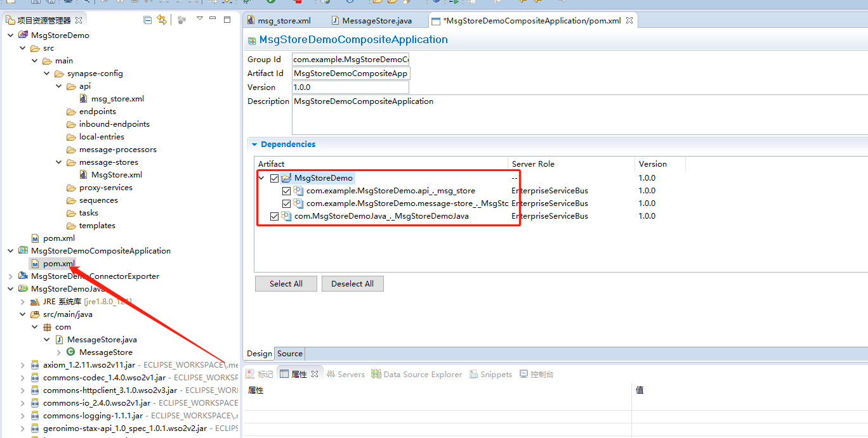Screen dimensions: 868x438
Task: Open the 控制台 console tab
Action: click(x=536, y=374)
